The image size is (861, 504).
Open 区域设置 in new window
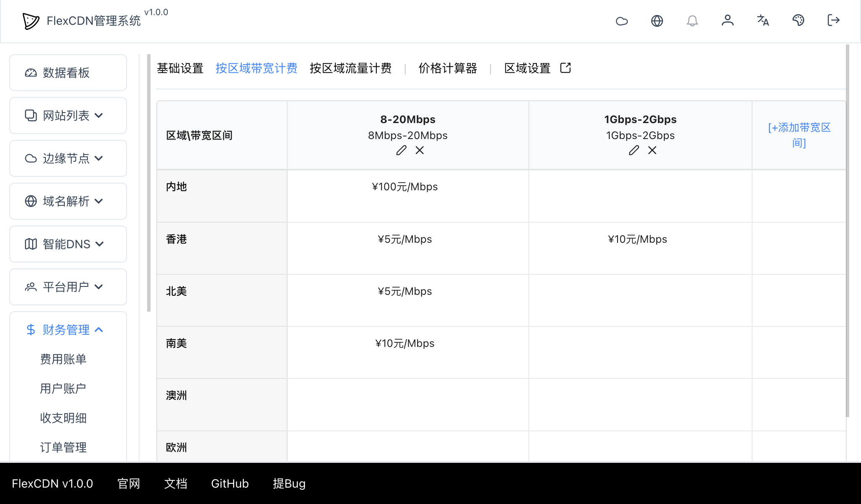[565, 68]
